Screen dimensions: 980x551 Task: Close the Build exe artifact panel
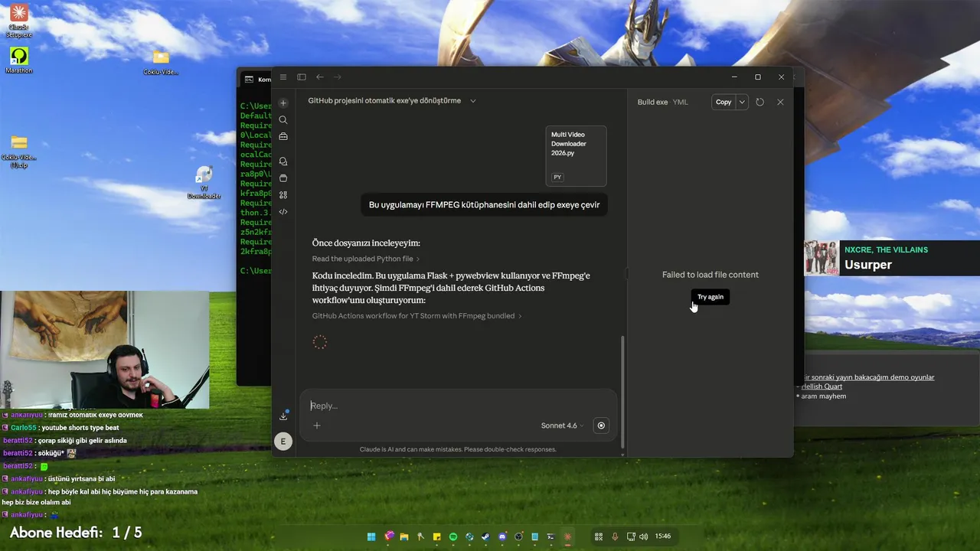(780, 102)
